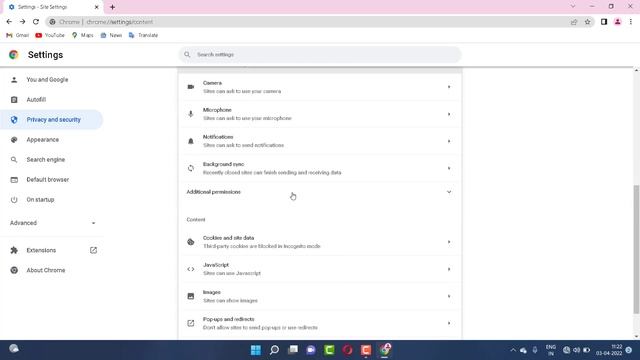
Task: Open a new tab with plus button
Action: pos(112,7)
